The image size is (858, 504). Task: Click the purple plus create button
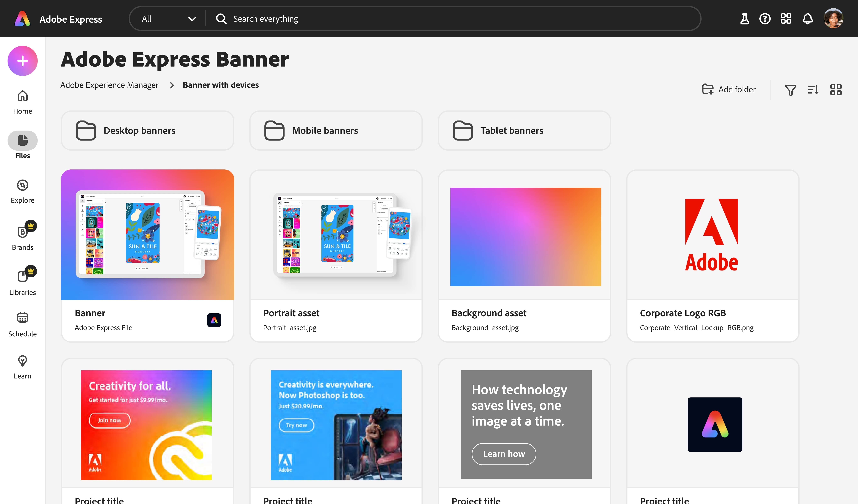(x=22, y=61)
